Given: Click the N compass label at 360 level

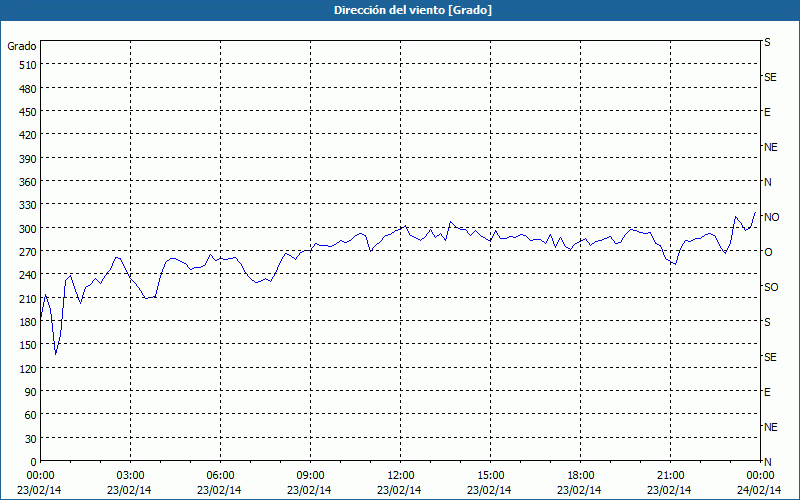Looking at the screenshot, I should pyautogui.click(x=767, y=182).
